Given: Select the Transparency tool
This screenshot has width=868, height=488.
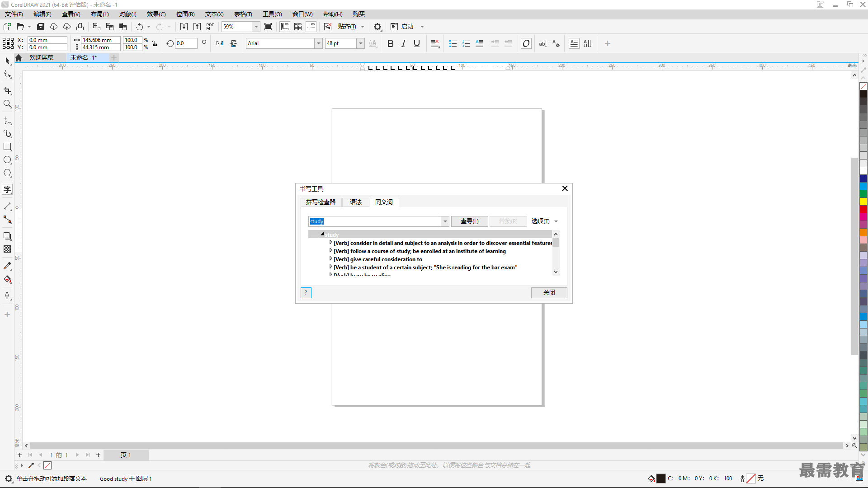Looking at the screenshot, I should pyautogui.click(x=7, y=249).
